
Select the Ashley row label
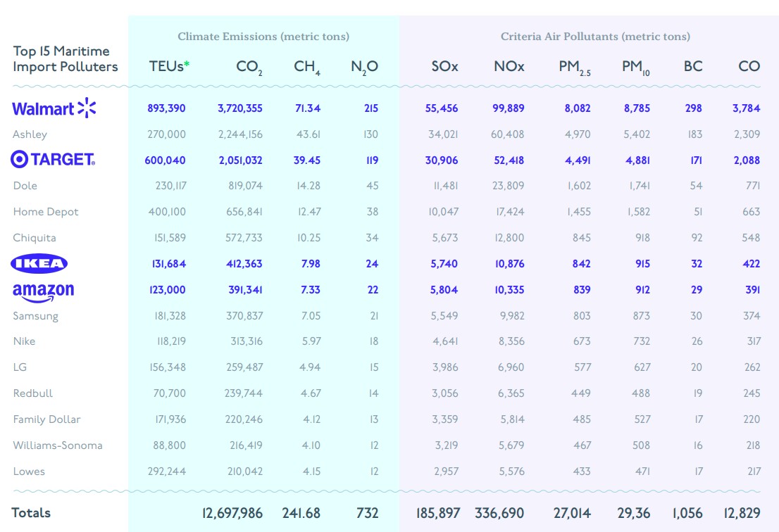(30, 134)
